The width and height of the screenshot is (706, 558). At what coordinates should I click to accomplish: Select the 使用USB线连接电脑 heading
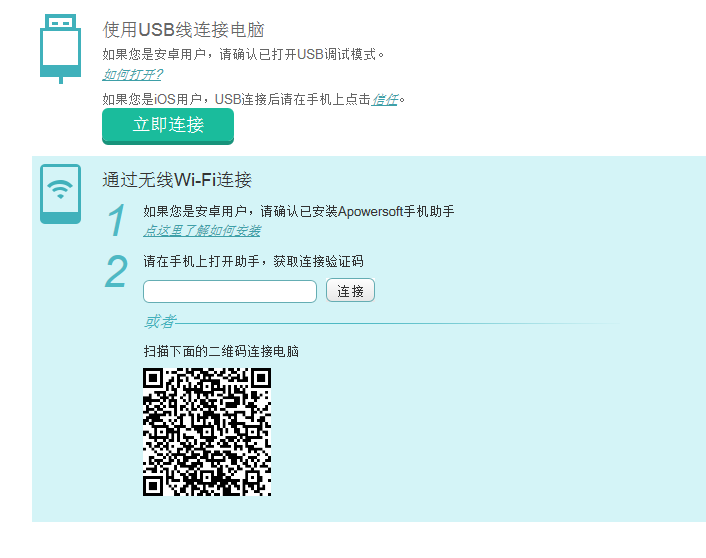click(183, 30)
